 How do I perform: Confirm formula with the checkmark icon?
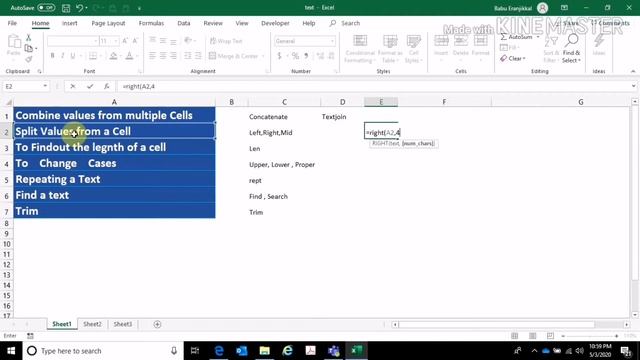(x=90, y=86)
